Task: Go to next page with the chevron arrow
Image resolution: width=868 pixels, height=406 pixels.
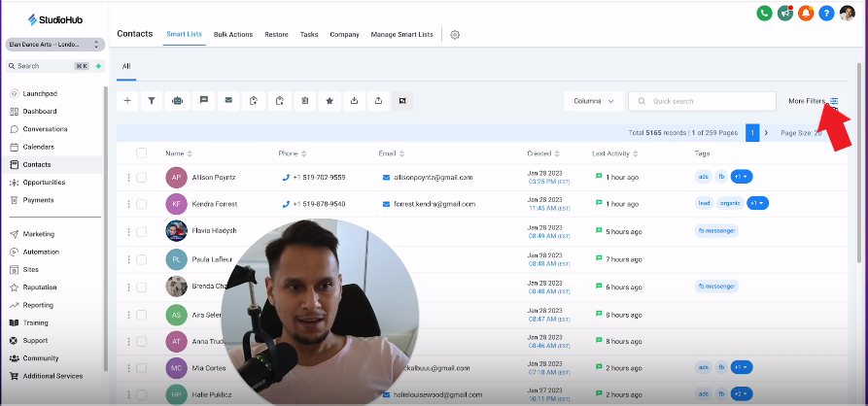Action: [766, 133]
